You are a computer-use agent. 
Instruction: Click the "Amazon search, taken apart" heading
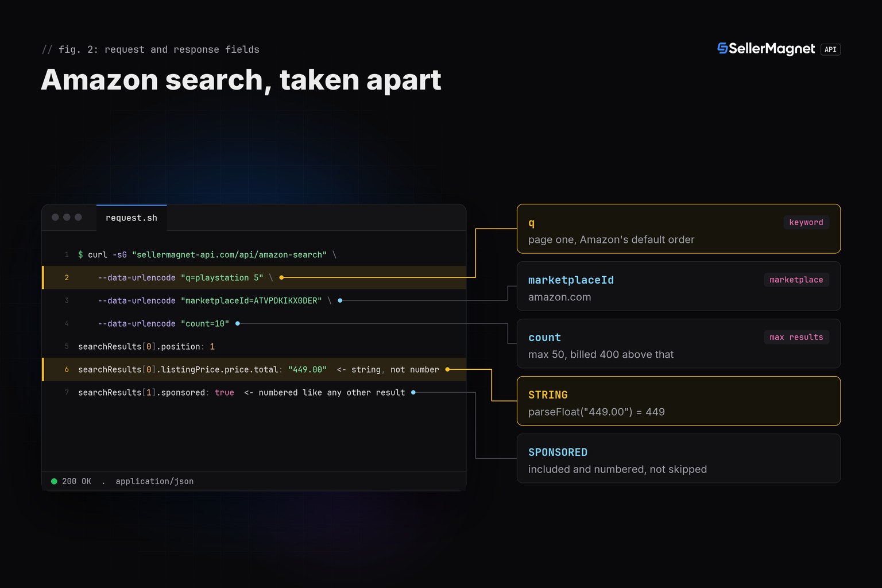[x=241, y=79]
